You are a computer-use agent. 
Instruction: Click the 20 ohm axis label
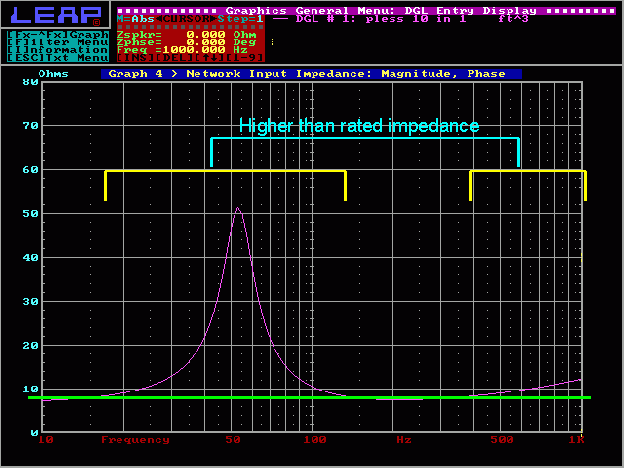[x=31, y=345]
